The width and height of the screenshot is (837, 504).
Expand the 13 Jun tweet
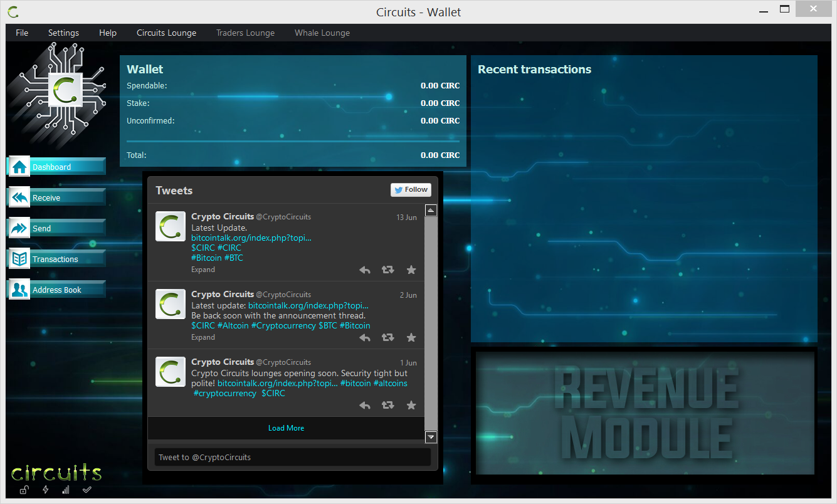coord(203,270)
